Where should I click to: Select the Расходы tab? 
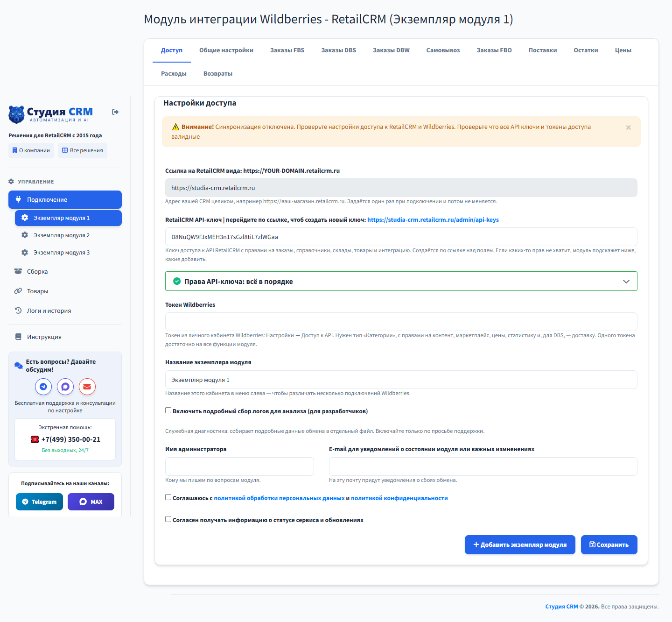174,74
